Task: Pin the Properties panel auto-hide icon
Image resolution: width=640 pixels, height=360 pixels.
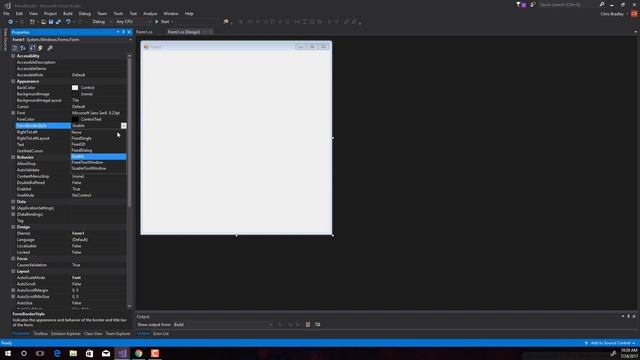Action: 123,32
